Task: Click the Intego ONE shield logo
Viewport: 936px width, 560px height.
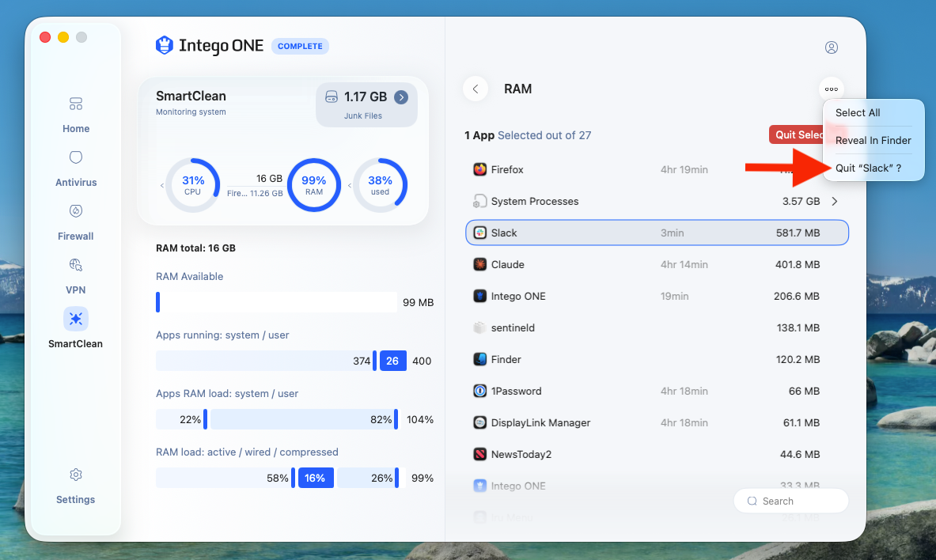Action: 164,45
